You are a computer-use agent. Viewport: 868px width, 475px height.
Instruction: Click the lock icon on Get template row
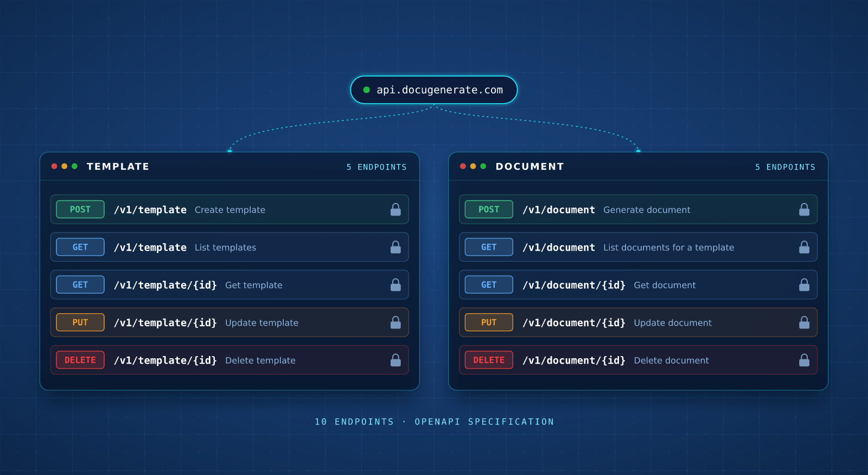(396, 284)
